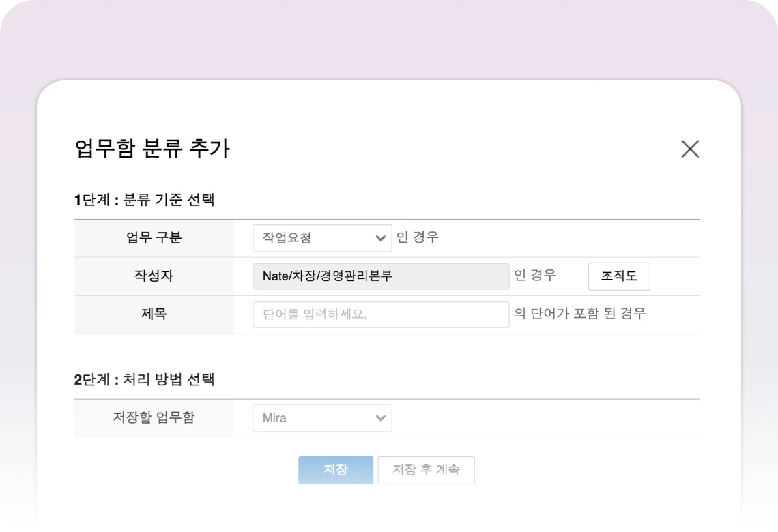
Task: Click the 업무함 분류 추가 dialog title
Action: coord(152,148)
